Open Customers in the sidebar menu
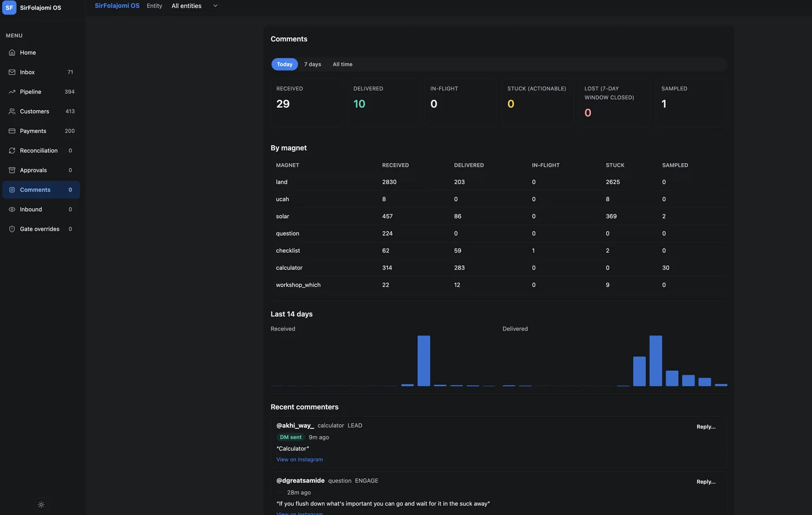This screenshot has width=812, height=515. [x=41, y=111]
